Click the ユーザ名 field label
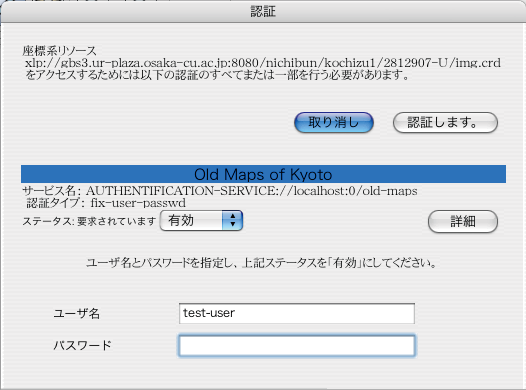 (77, 314)
